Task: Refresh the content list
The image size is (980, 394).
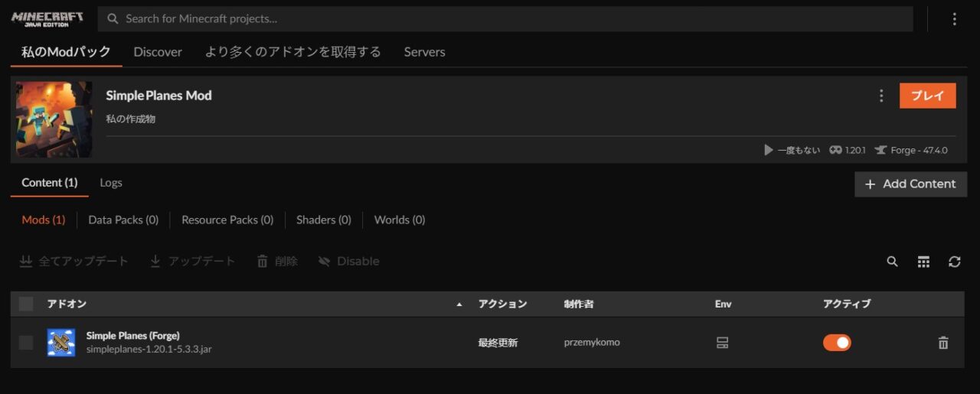Action: [955, 262]
